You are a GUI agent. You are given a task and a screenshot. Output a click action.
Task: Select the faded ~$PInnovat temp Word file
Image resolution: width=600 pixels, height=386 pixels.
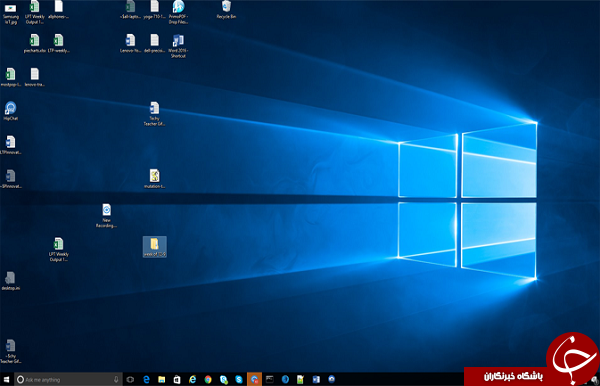[x=11, y=179]
